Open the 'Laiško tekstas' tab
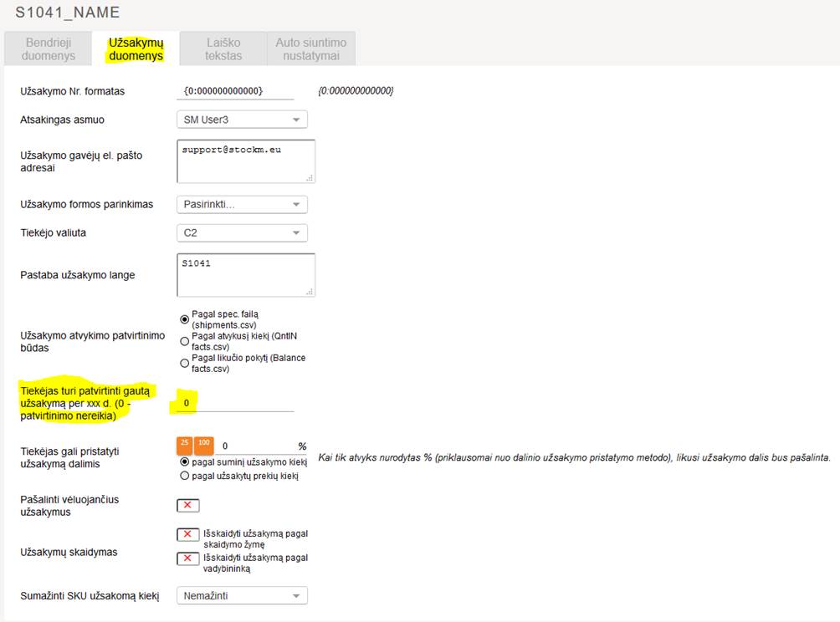This screenshot has height=622, width=840. pos(223,48)
